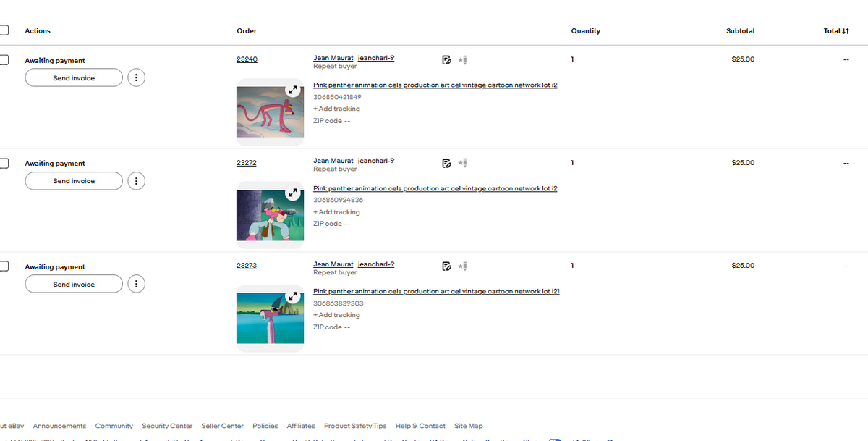Viewport: 868px width, 441px height.
Task: Open the note icon for order 23272
Action: click(447, 163)
